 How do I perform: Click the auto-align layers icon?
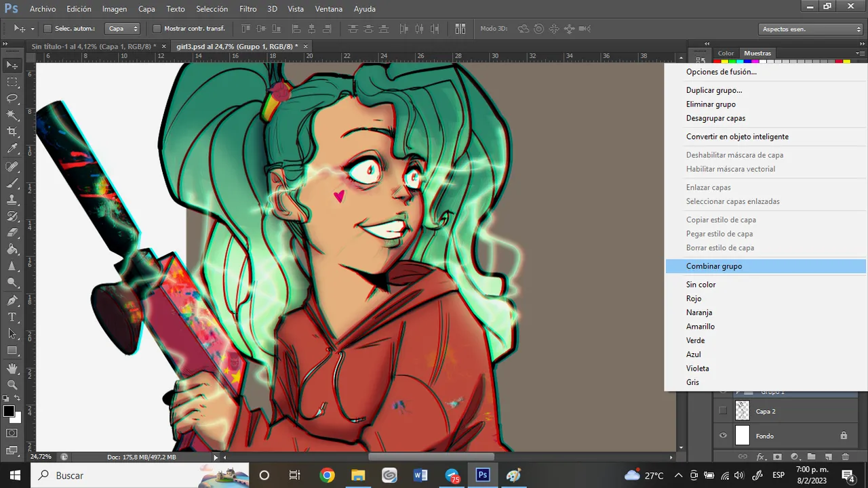coord(460,28)
